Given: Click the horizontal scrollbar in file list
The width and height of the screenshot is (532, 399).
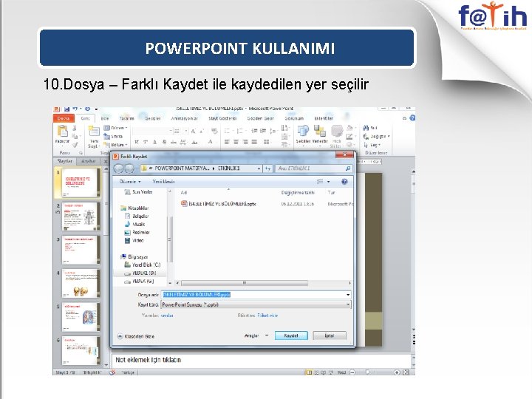Looking at the screenshot, I should [245, 282].
